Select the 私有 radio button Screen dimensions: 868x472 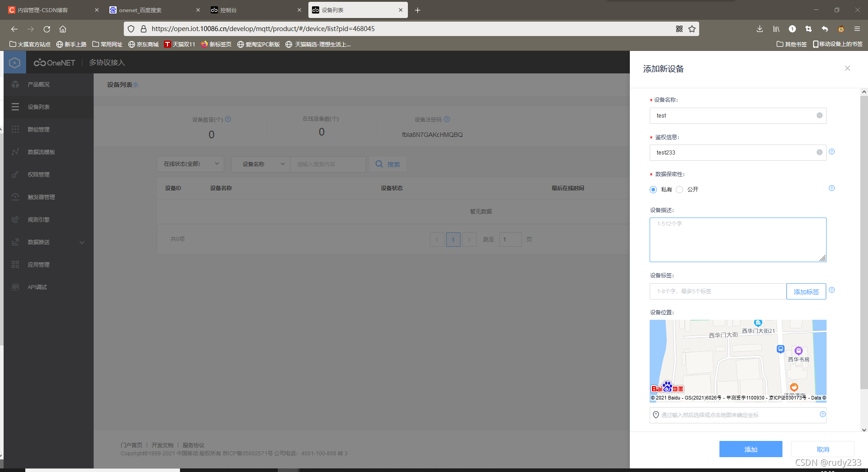click(653, 190)
